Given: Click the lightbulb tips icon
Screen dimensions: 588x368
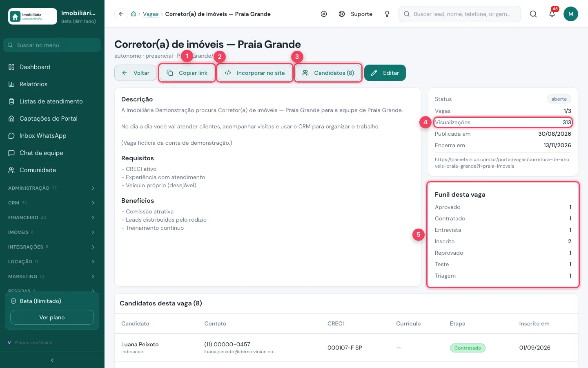Looking at the screenshot, I should click(x=387, y=14).
